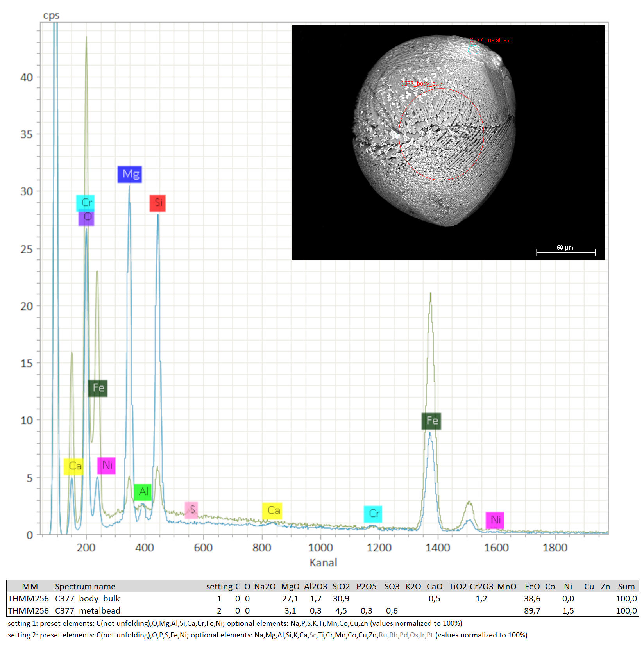Select the C377_metalbead row name in table
The width and height of the screenshot is (644, 646).
[88, 611]
